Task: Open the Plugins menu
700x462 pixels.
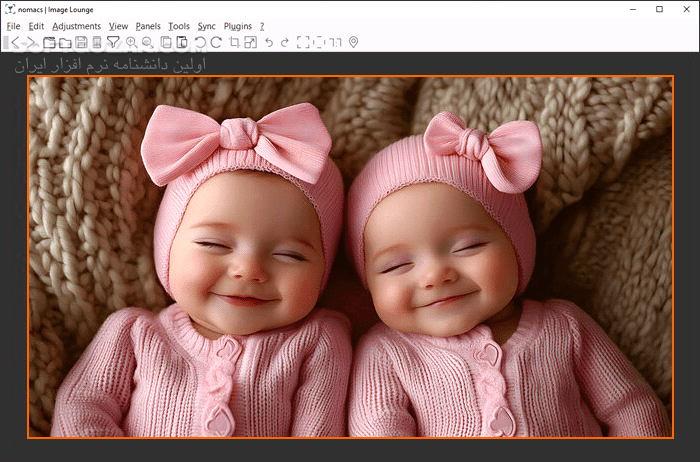Action: click(x=238, y=26)
